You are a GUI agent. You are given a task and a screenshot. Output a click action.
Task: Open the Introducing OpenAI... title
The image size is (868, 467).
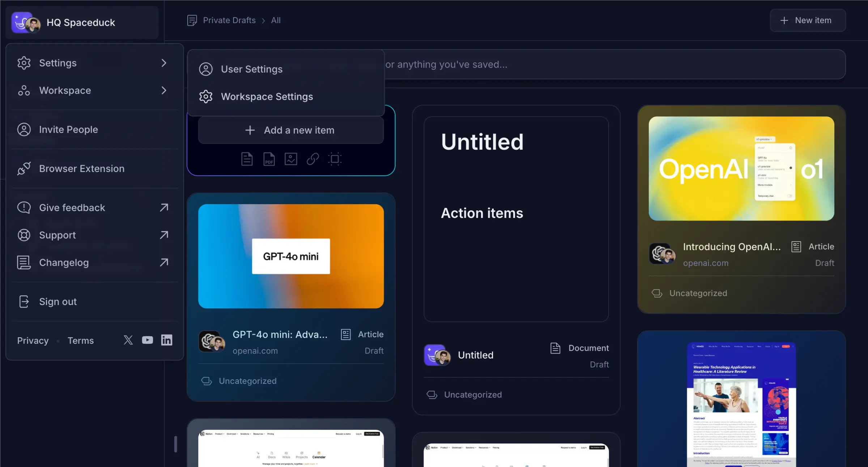coord(732,247)
